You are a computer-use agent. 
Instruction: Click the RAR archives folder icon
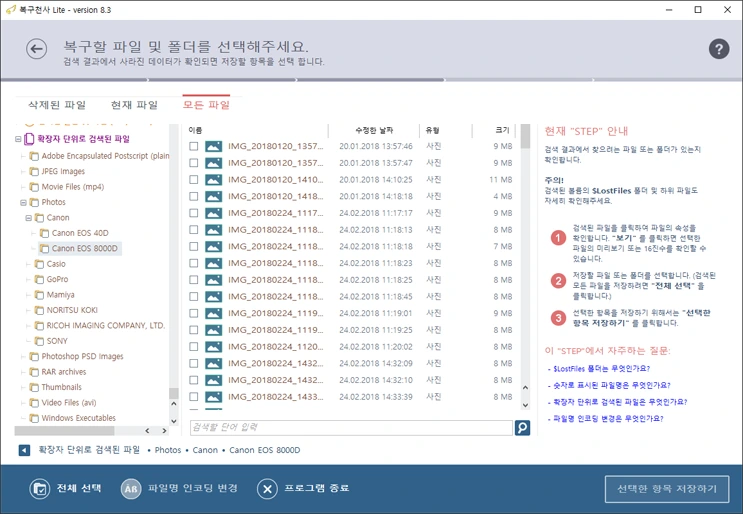coord(34,372)
